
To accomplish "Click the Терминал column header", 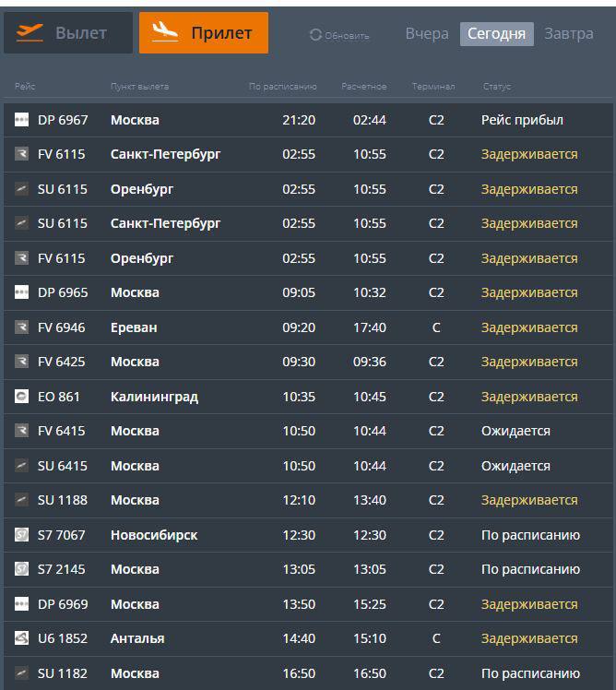I will (433, 87).
